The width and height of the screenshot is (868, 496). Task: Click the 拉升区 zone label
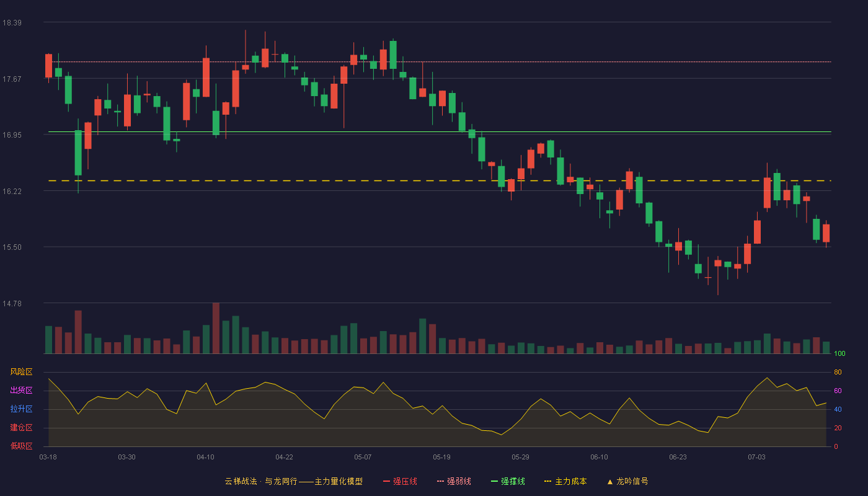21,409
